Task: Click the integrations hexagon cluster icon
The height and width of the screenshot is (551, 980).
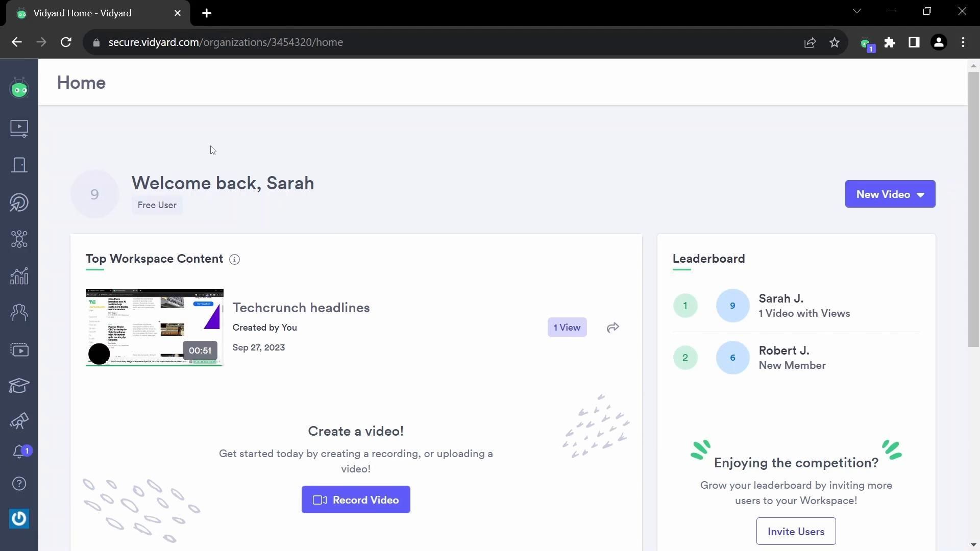Action: 19,239
